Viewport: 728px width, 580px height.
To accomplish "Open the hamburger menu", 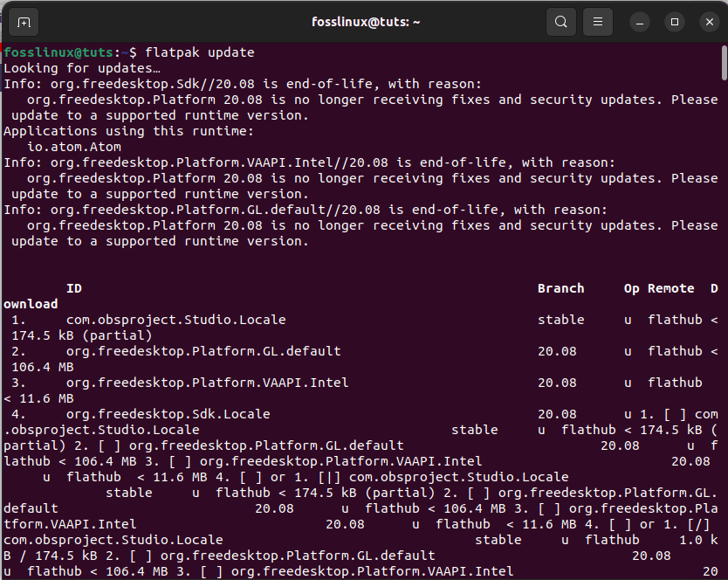I will pyautogui.click(x=598, y=21).
